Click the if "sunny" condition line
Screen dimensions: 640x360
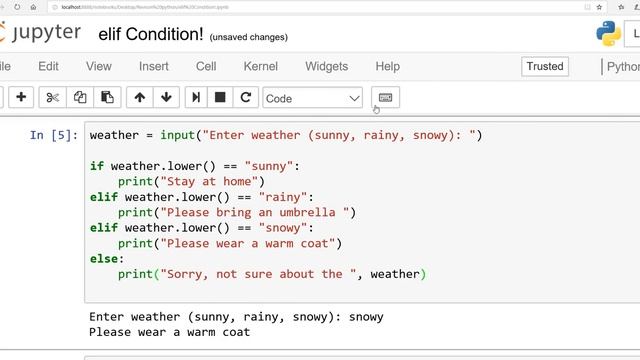click(195, 166)
